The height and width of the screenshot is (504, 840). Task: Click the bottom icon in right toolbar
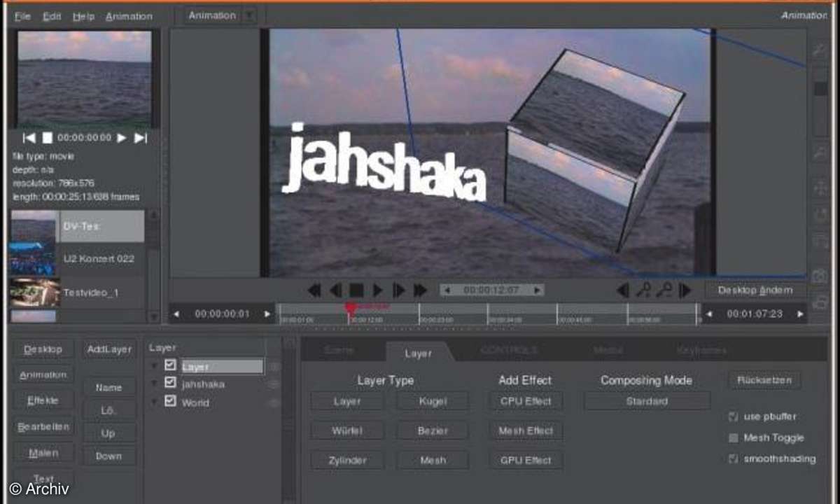(819, 302)
